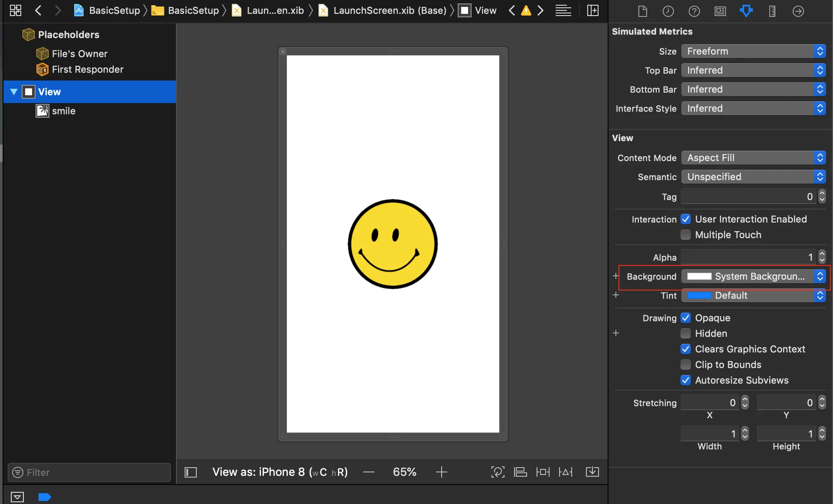This screenshot has width=833, height=504.
Task: Click the Update Frames button
Action: 498,472
